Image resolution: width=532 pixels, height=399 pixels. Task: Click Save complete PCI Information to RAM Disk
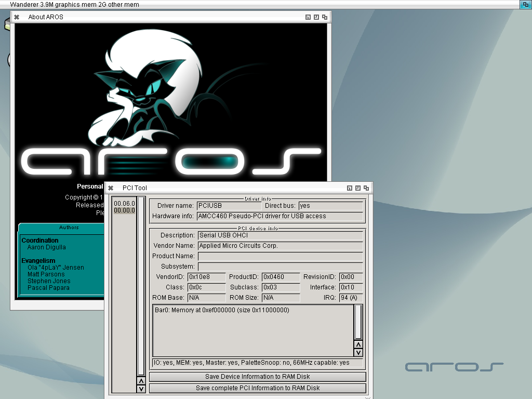click(258, 388)
